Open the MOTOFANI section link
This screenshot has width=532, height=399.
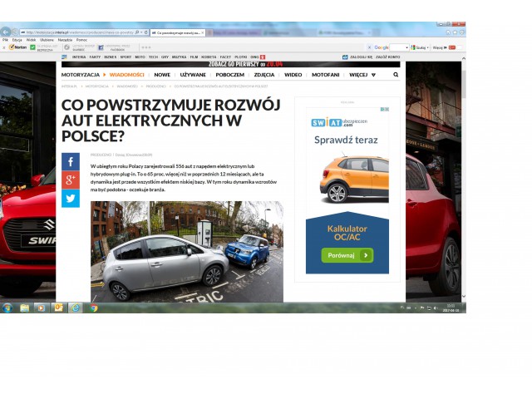pos(325,75)
